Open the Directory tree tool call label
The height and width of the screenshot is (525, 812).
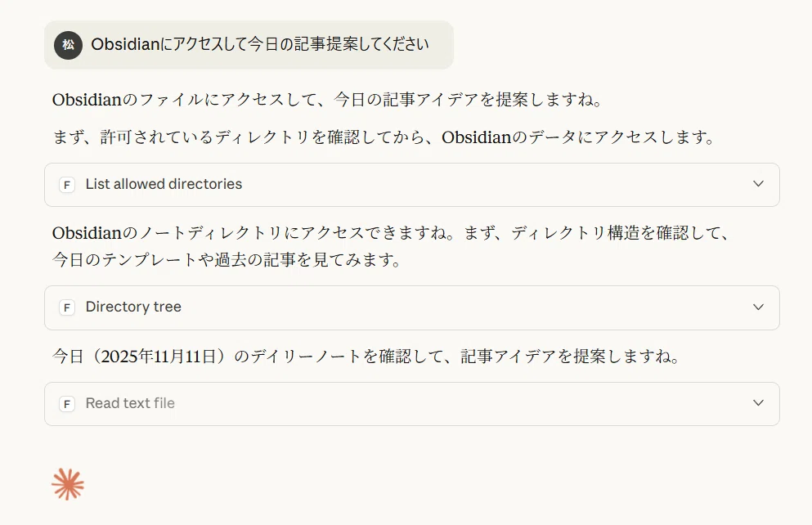coord(133,307)
